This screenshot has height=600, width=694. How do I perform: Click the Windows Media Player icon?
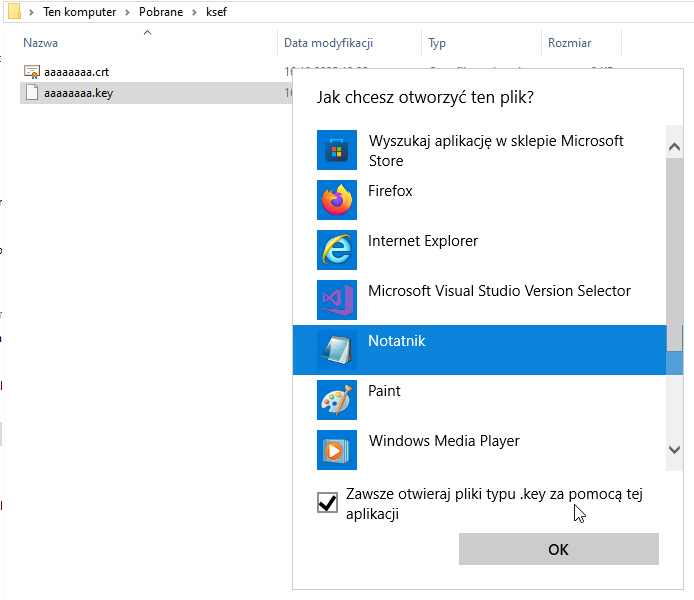[x=337, y=450]
